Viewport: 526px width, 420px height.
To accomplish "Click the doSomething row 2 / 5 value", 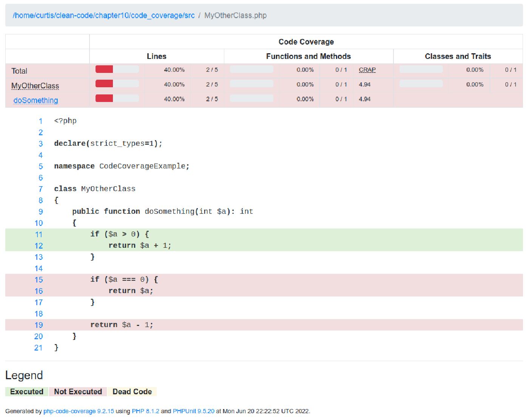I will coord(212,99).
